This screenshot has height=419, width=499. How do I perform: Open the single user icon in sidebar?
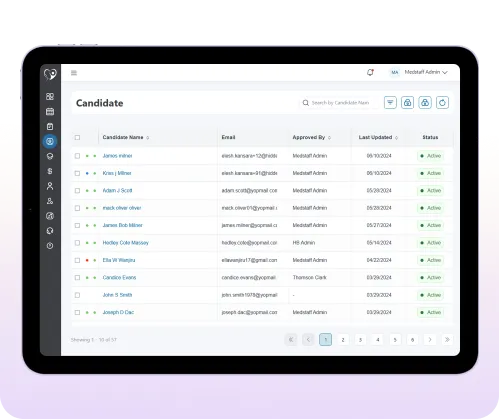click(x=50, y=186)
